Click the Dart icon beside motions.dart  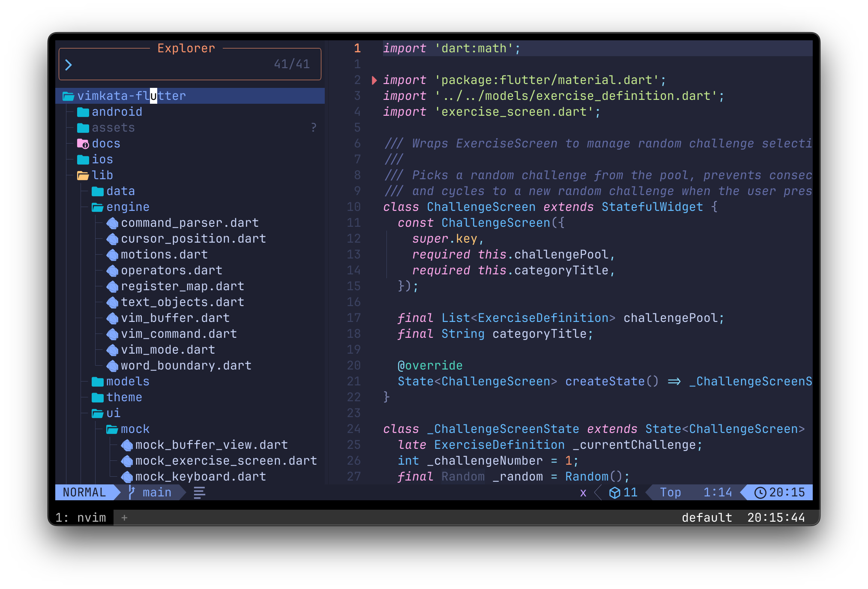click(112, 254)
